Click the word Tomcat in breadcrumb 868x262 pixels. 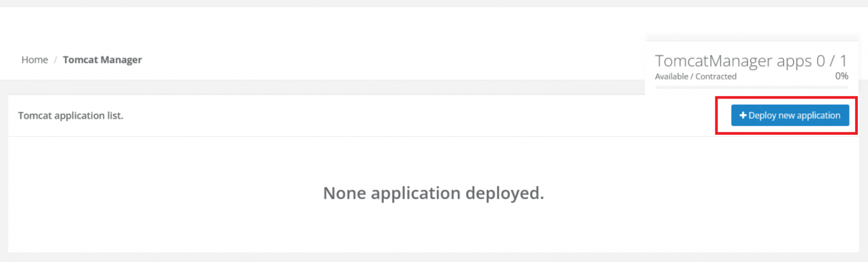(x=80, y=59)
